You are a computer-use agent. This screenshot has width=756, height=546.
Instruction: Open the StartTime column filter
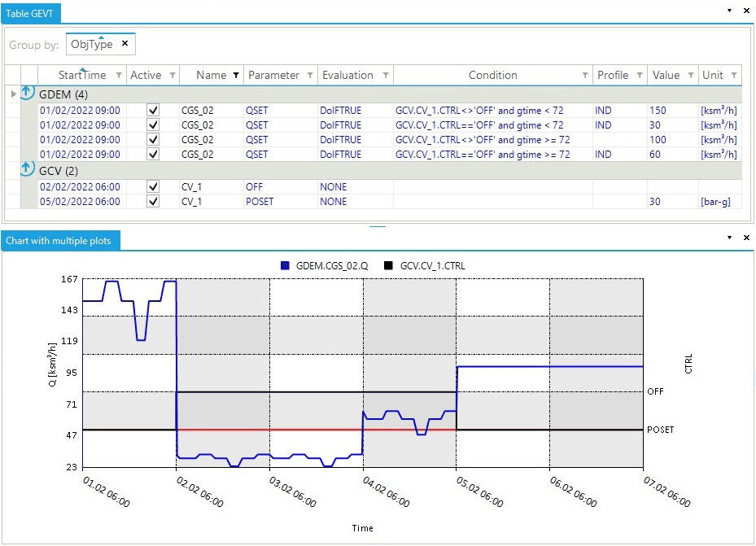tap(119, 76)
